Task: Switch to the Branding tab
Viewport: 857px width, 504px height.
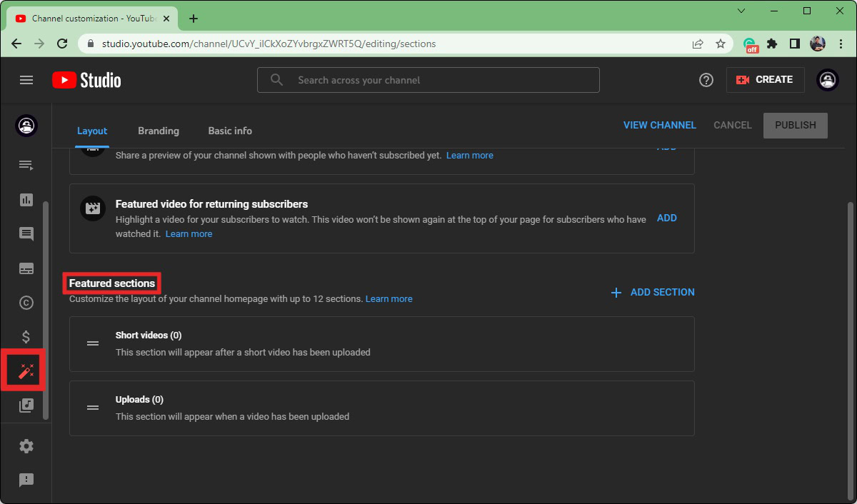Action: tap(159, 131)
